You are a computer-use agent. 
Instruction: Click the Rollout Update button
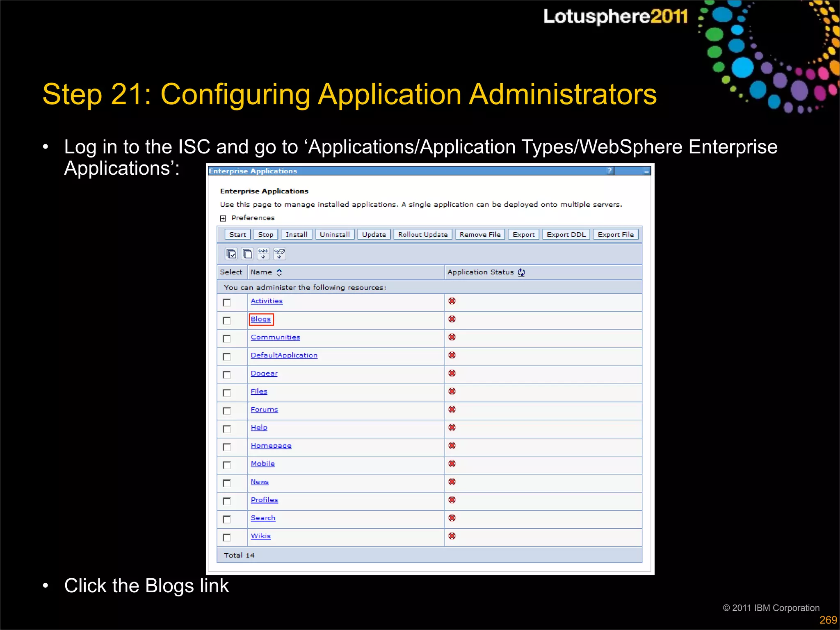(423, 235)
